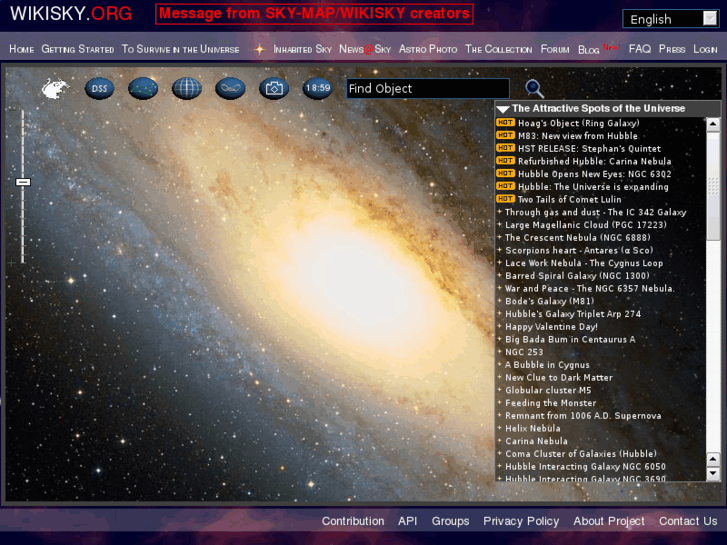Click the magnifying glass search icon
Viewport: 727px width, 545px height.
click(x=534, y=88)
